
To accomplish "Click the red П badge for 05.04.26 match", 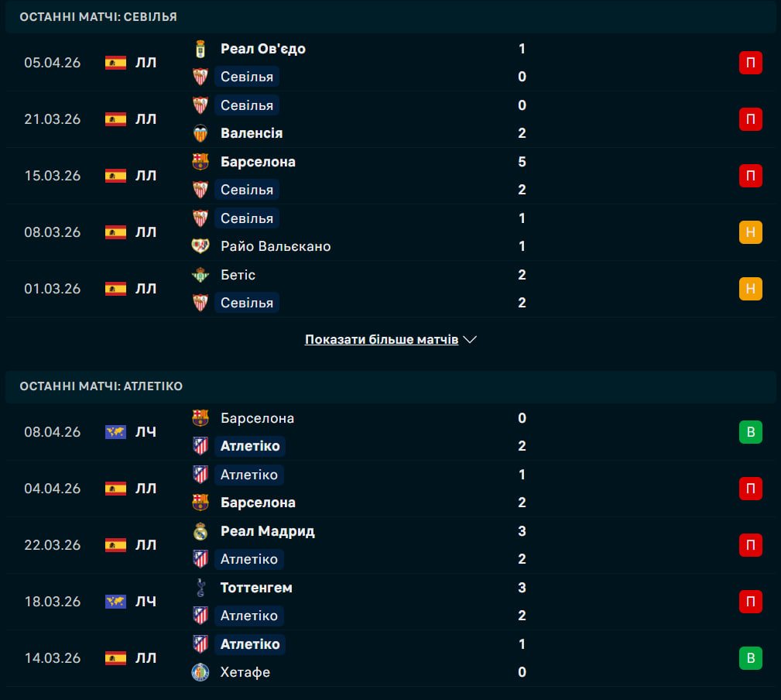I will (x=751, y=63).
